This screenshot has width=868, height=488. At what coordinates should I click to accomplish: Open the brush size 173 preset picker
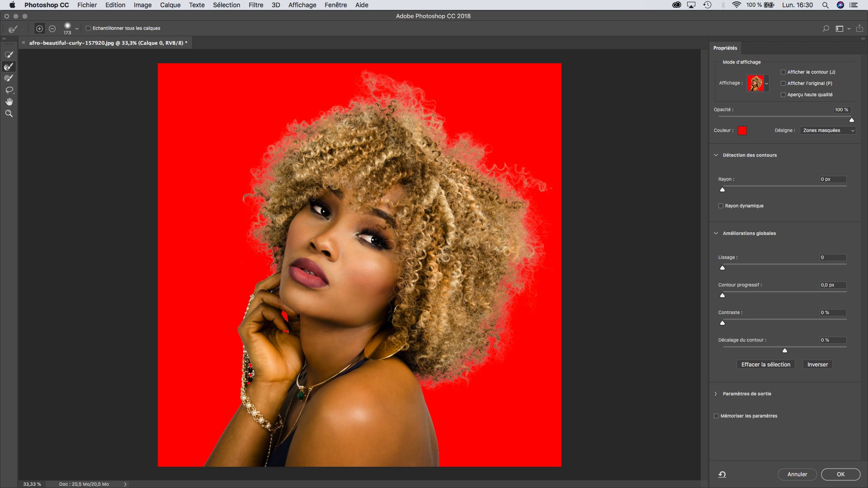(77, 28)
